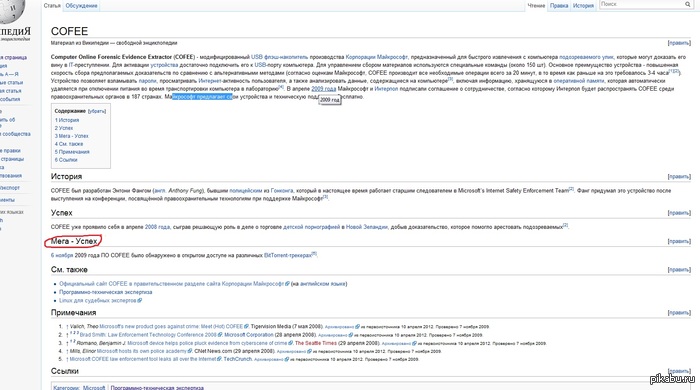Open 'Программно-техническая экспертиза' in См. также list

(106, 292)
